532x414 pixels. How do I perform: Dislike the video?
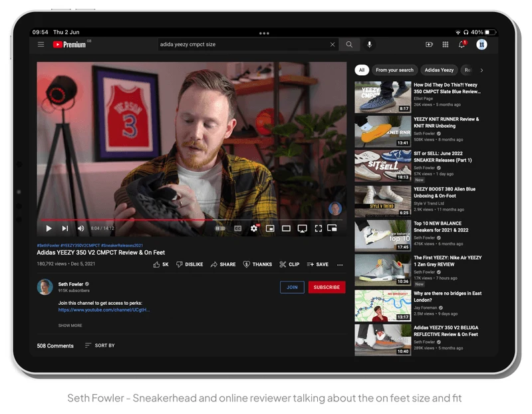(190, 264)
